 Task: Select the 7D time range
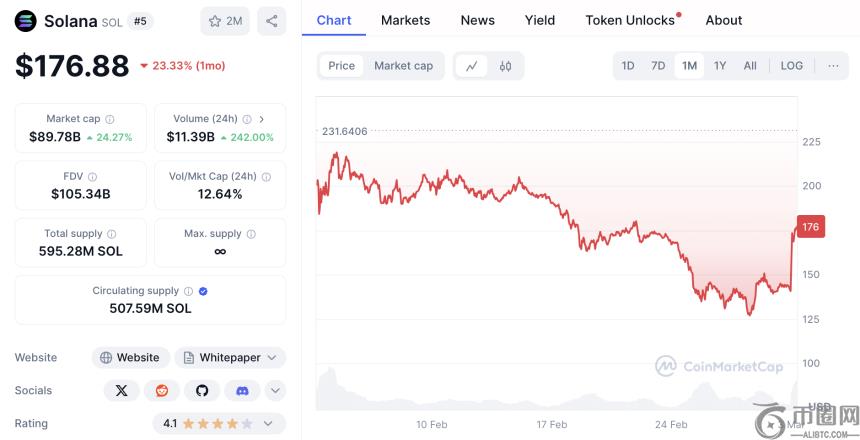coord(658,66)
